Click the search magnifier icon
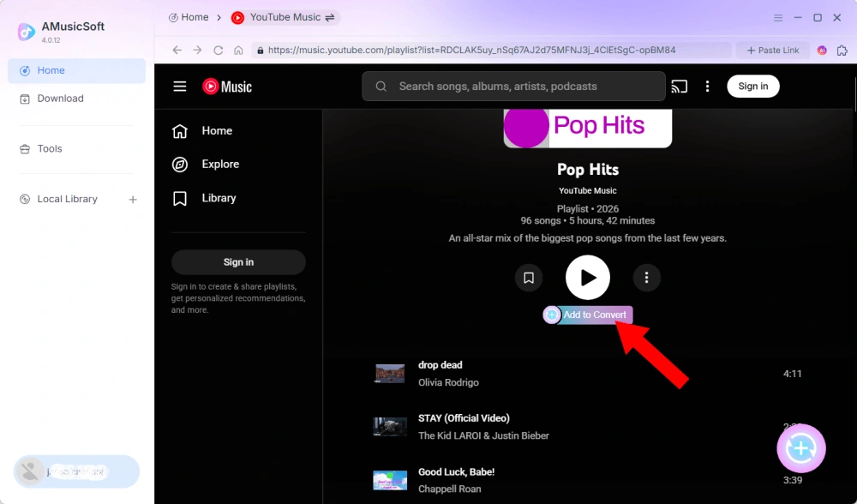The height and width of the screenshot is (504, 857). [381, 87]
